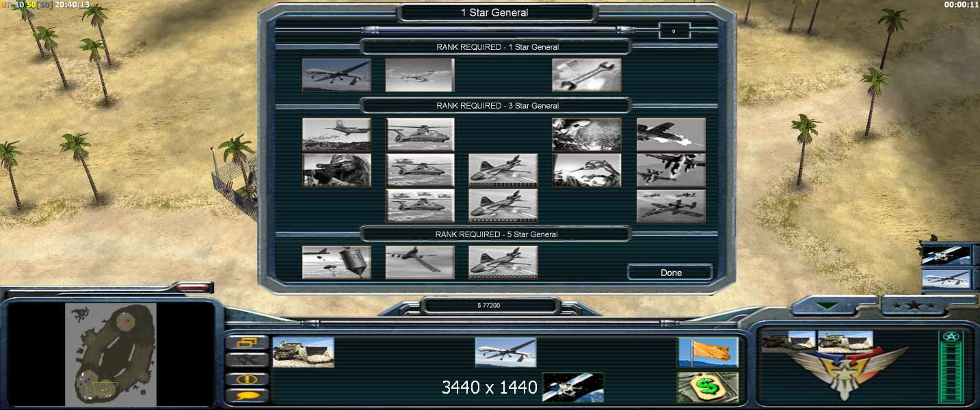Image resolution: width=980 pixels, height=410 pixels.
Task: Click the dollar sign sell icon
Action: [x=708, y=387]
